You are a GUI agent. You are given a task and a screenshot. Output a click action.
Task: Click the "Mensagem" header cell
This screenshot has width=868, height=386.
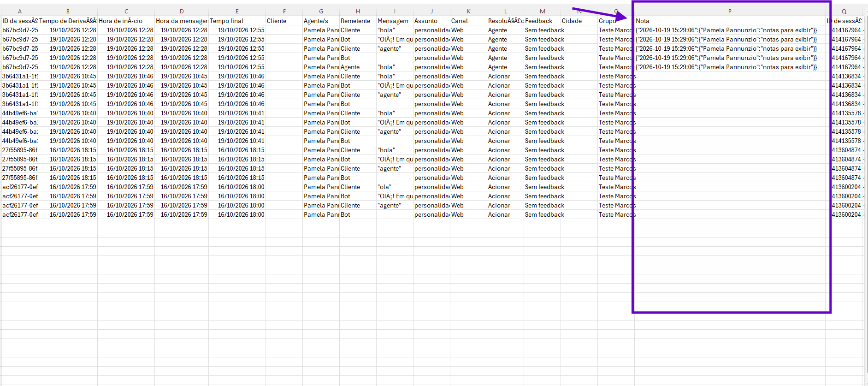(395, 21)
